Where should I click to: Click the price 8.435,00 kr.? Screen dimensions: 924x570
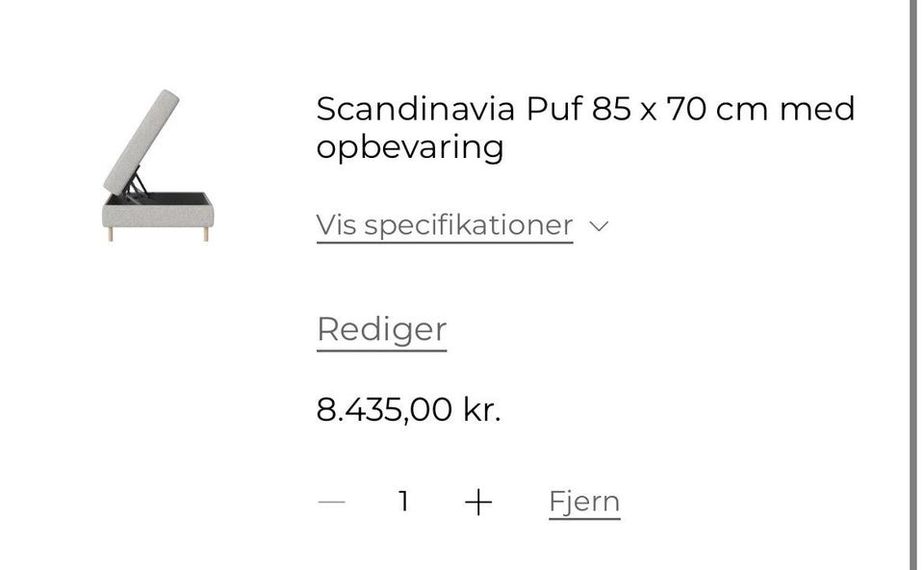pos(408,410)
